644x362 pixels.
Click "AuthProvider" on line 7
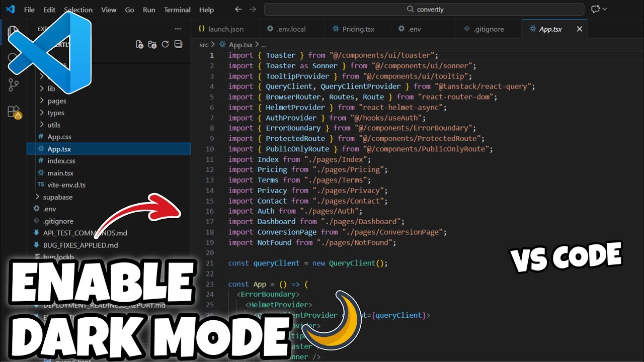pyautogui.click(x=291, y=118)
